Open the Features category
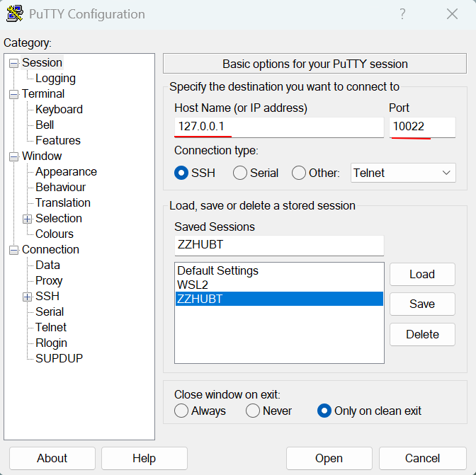476x475 pixels. point(58,140)
